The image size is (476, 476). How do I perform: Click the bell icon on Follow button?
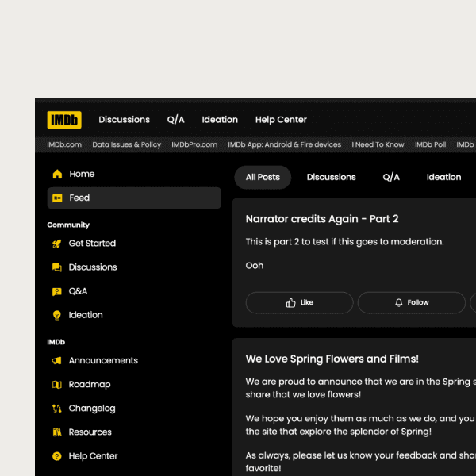click(x=399, y=302)
